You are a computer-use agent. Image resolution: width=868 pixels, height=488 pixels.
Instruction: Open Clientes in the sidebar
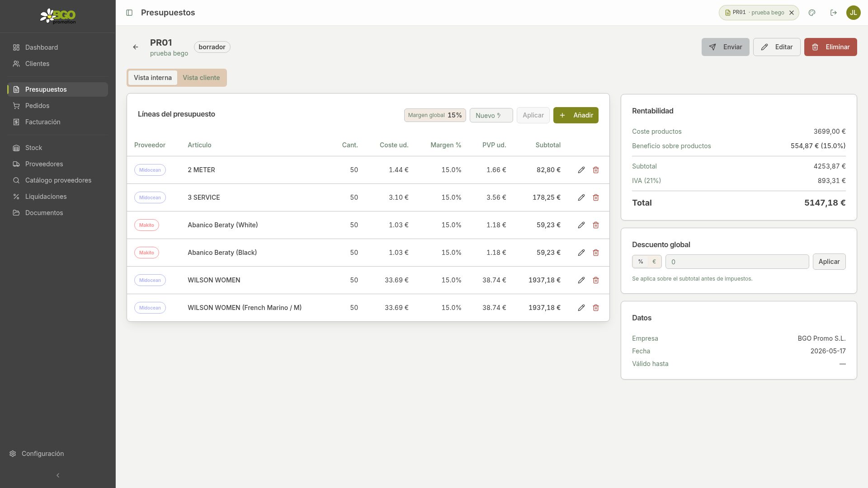click(x=57, y=64)
